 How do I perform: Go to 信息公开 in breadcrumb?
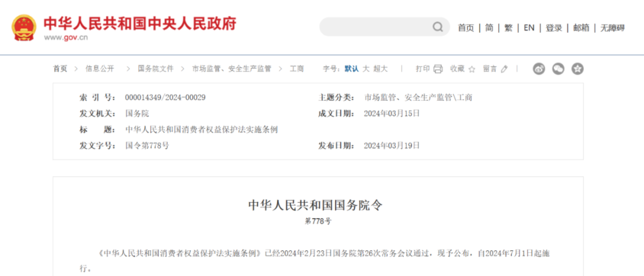100,69
